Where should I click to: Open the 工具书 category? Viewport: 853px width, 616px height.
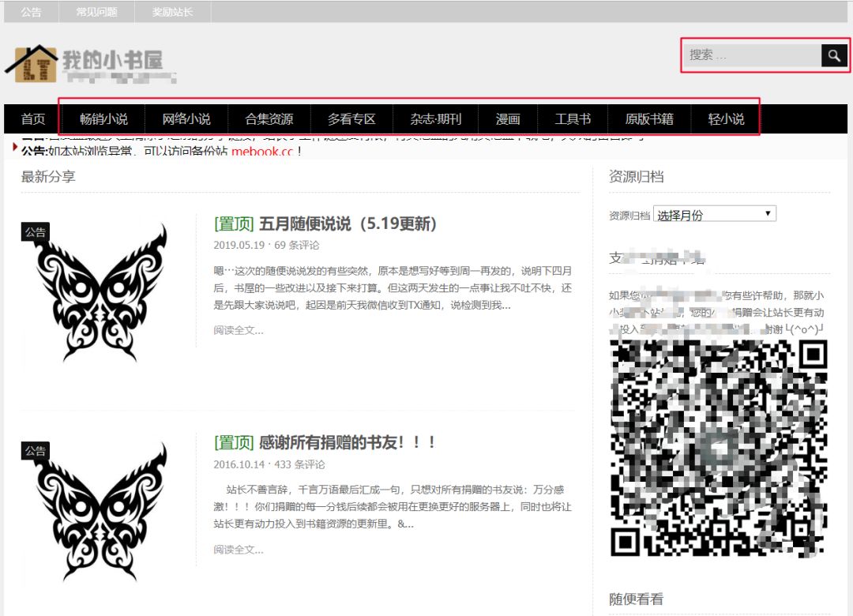(573, 118)
